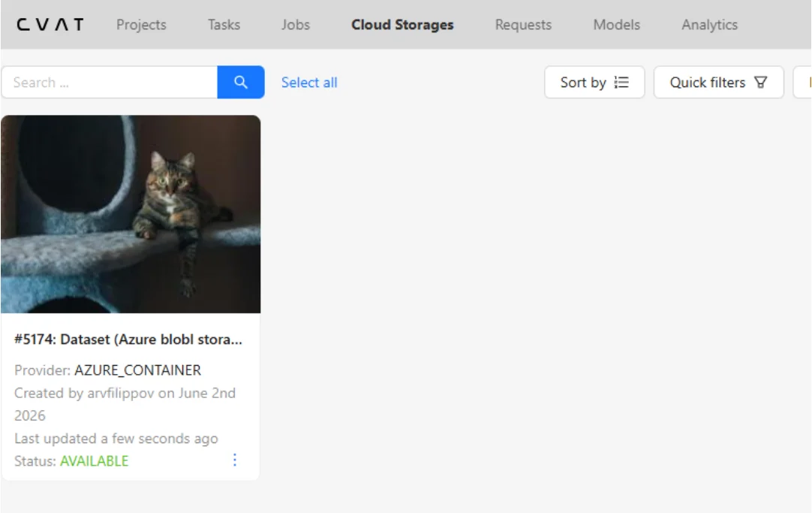Open the Requests page
This screenshot has width=812, height=513.
tap(523, 24)
